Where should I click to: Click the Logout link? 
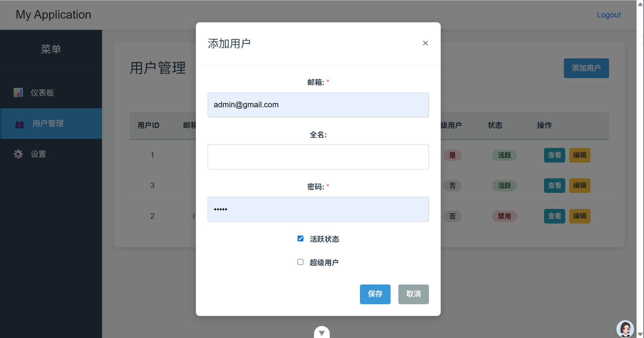coord(608,15)
